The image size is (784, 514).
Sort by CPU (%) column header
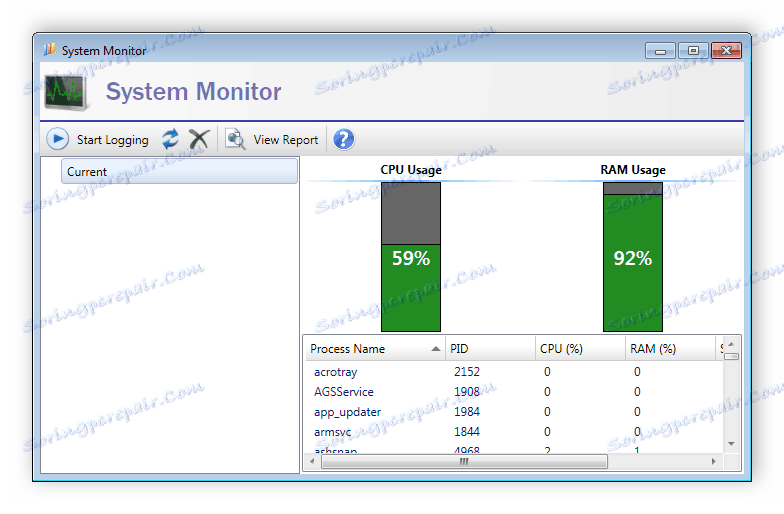pos(580,349)
